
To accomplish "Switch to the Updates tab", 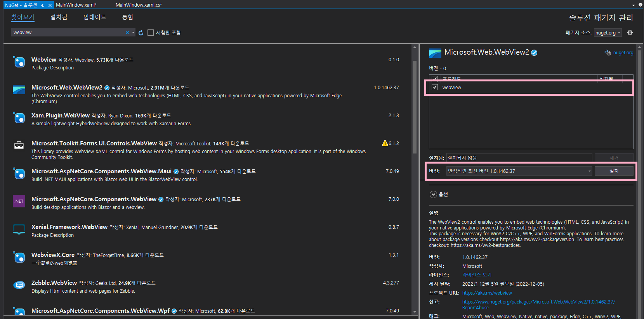I will (x=95, y=17).
